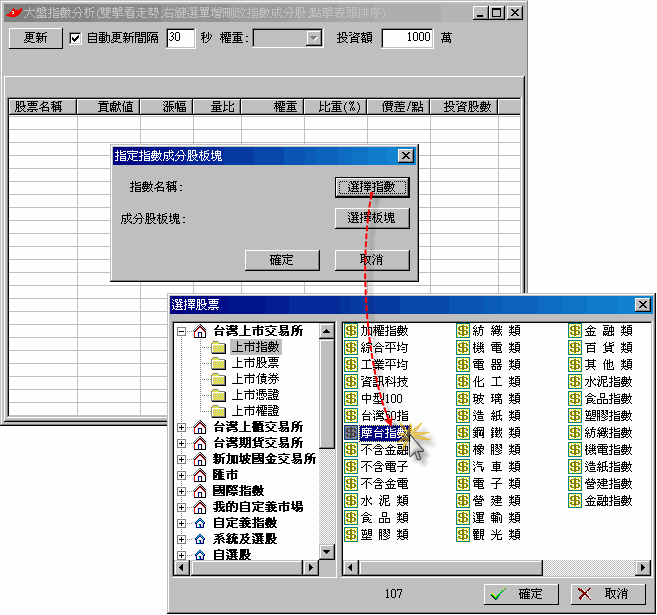Toggle the 自動更新間隔 checkbox
The height and width of the screenshot is (615, 657).
coord(75,38)
